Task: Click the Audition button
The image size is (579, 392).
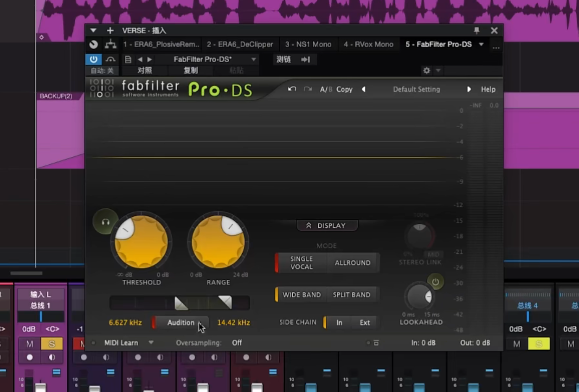Action: [x=180, y=322]
